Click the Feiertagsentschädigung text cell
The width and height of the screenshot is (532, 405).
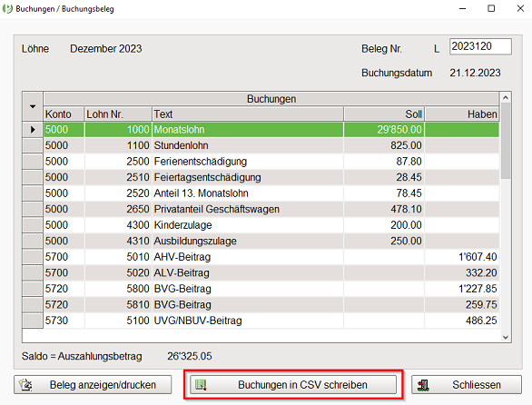tap(248, 177)
